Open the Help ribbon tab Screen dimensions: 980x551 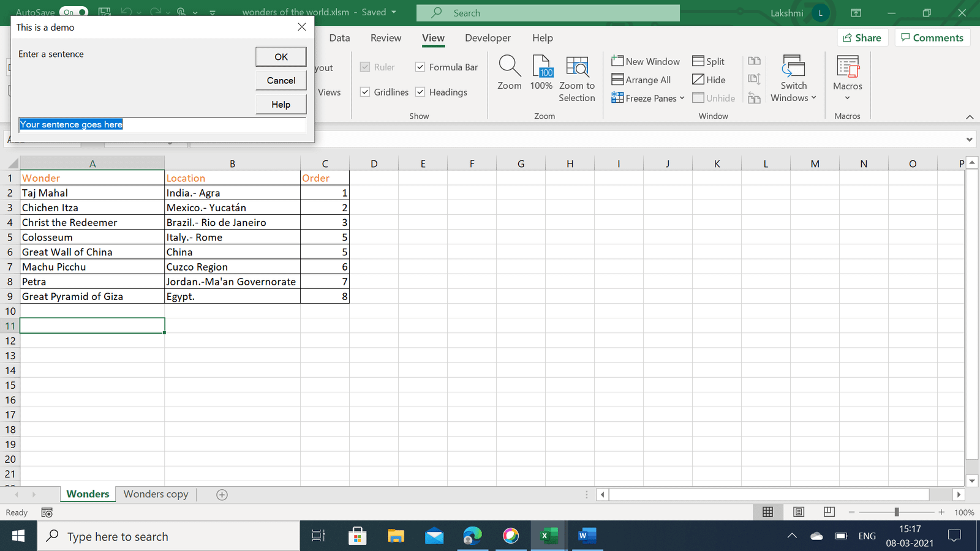click(x=543, y=38)
